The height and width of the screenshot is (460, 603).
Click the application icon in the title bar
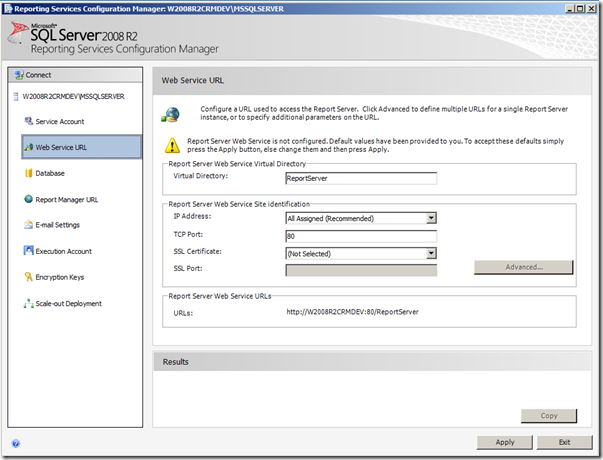coord(8,9)
